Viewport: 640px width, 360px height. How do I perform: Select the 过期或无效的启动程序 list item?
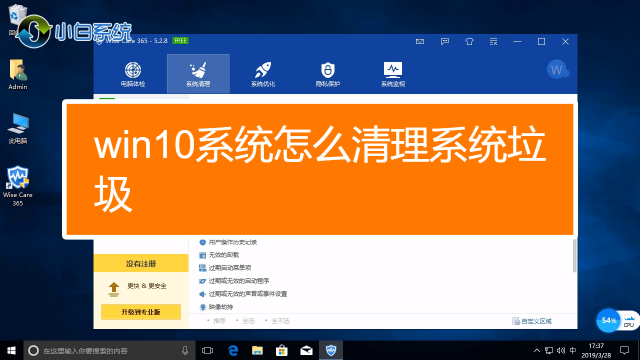click(234, 281)
